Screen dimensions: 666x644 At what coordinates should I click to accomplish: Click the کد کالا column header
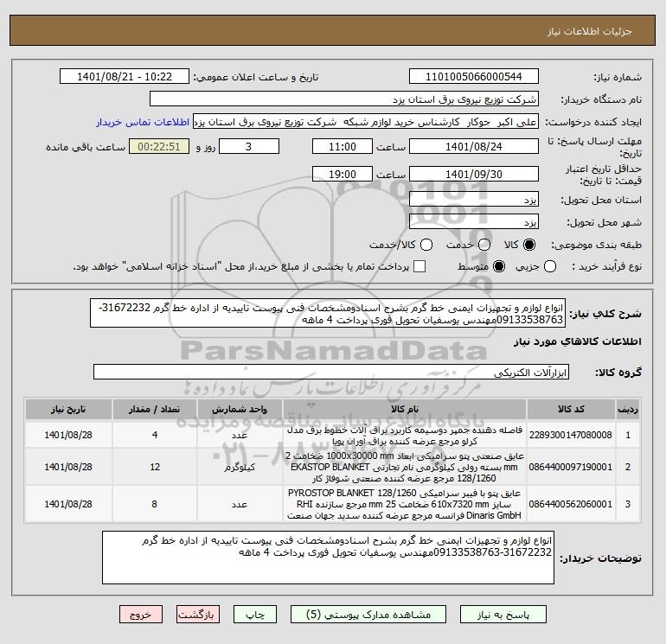point(571,409)
